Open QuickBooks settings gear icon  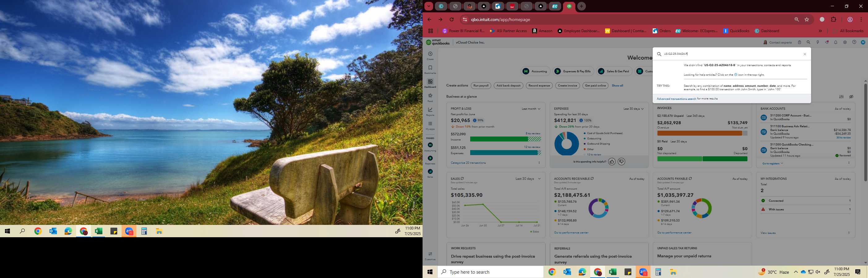845,42
